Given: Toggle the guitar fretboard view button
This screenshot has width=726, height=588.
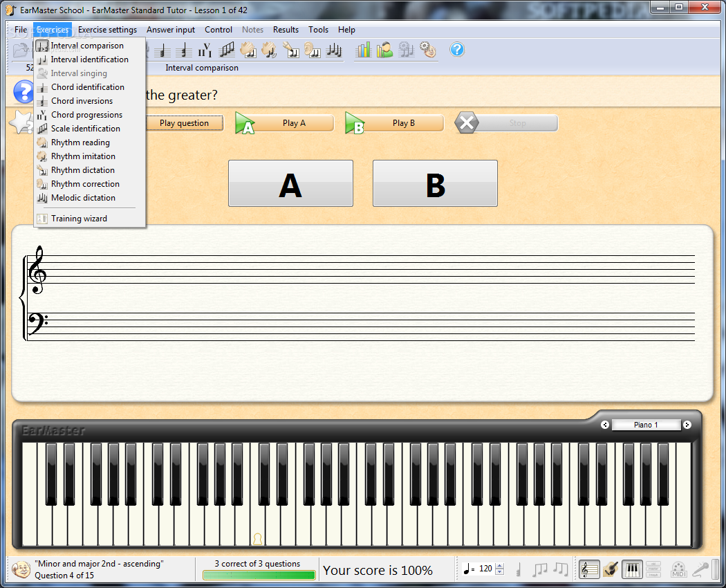Looking at the screenshot, I should [x=611, y=569].
